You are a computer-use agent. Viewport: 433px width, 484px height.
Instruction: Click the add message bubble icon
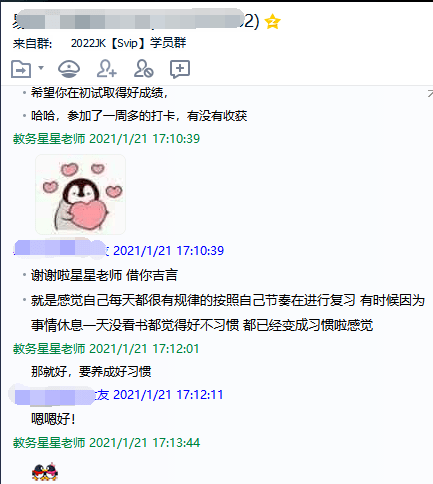[180, 69]
